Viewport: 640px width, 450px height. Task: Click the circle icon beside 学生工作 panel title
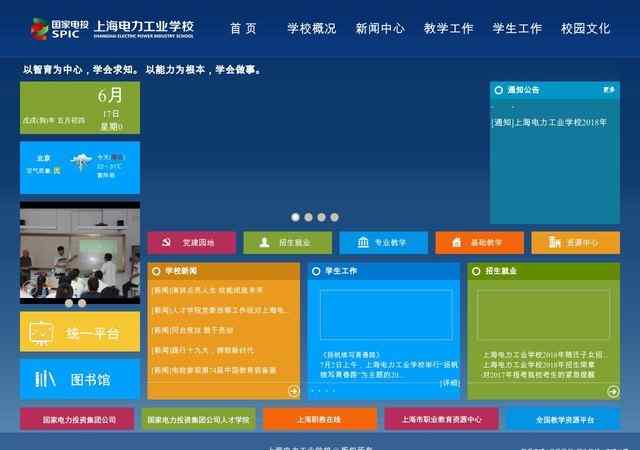point(316,271)
